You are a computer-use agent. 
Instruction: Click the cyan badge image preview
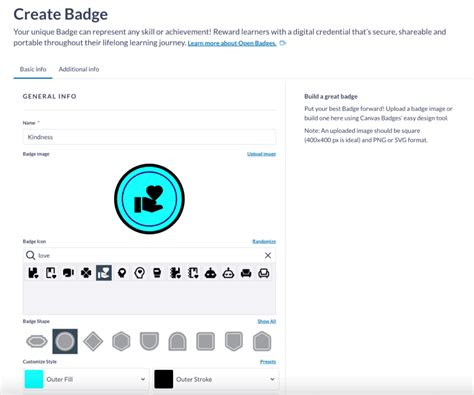(x=149, y=199)
